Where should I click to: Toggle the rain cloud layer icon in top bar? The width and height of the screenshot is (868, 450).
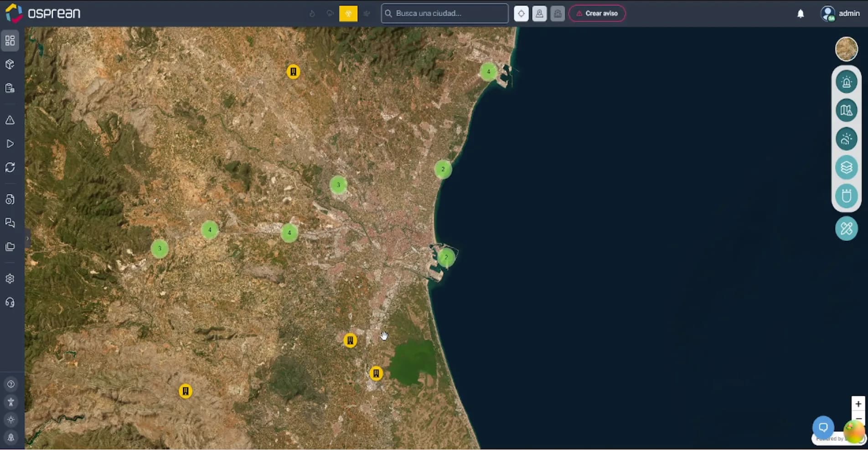(x=330, y=14)
